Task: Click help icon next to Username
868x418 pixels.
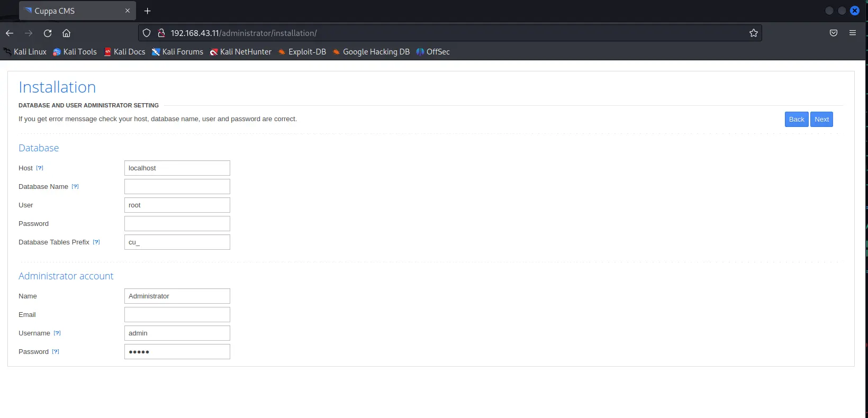Action: click(x=57, y=333)
